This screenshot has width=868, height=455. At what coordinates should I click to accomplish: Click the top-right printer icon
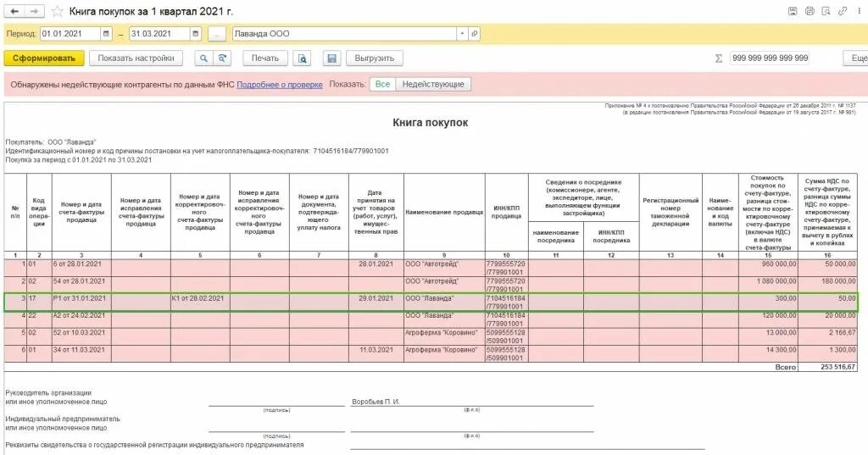[x=810, y=11]
